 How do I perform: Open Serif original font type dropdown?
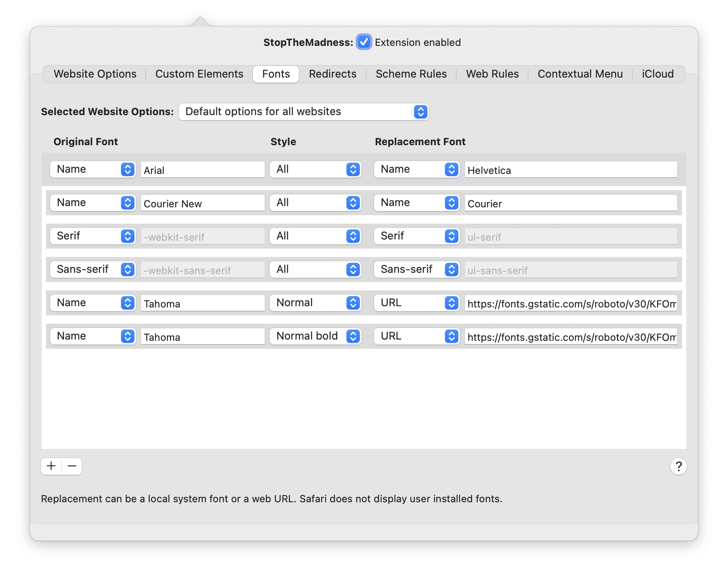(93, 236)
